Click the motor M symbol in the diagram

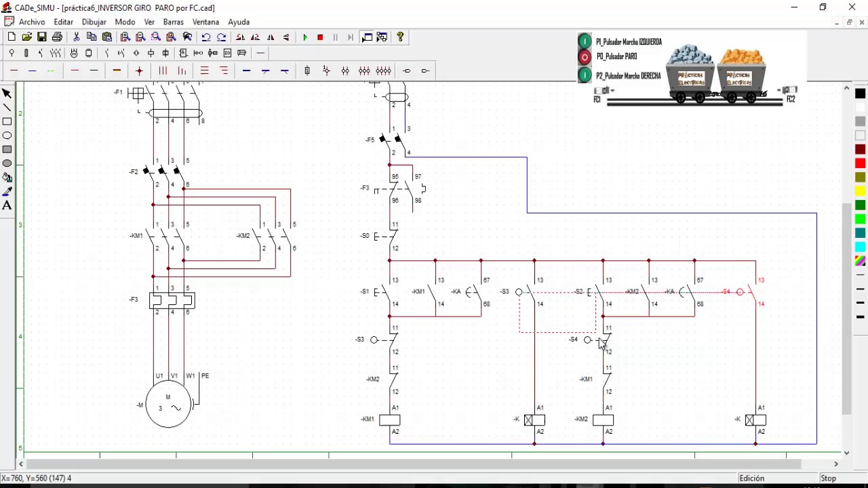(168, 405)
